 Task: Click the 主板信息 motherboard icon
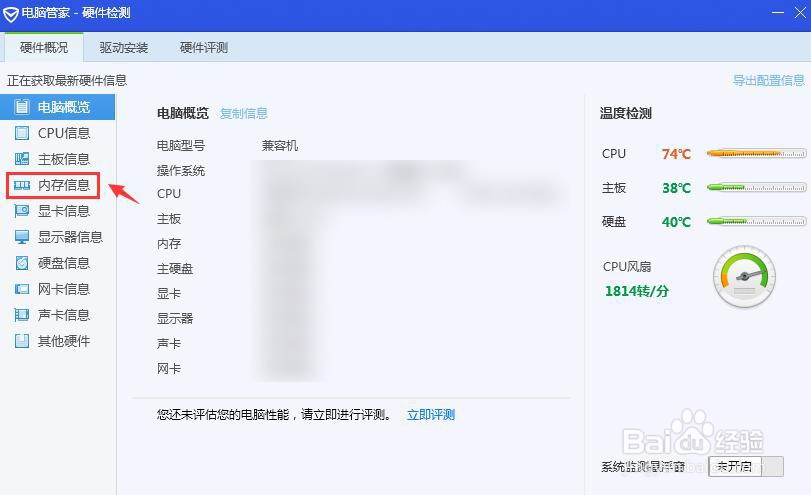pos(22,159)
